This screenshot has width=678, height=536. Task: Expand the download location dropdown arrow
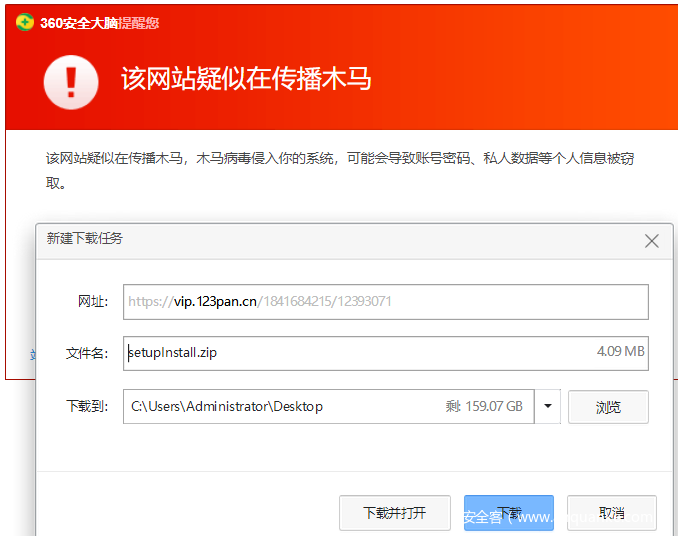(x=547, y=407)
